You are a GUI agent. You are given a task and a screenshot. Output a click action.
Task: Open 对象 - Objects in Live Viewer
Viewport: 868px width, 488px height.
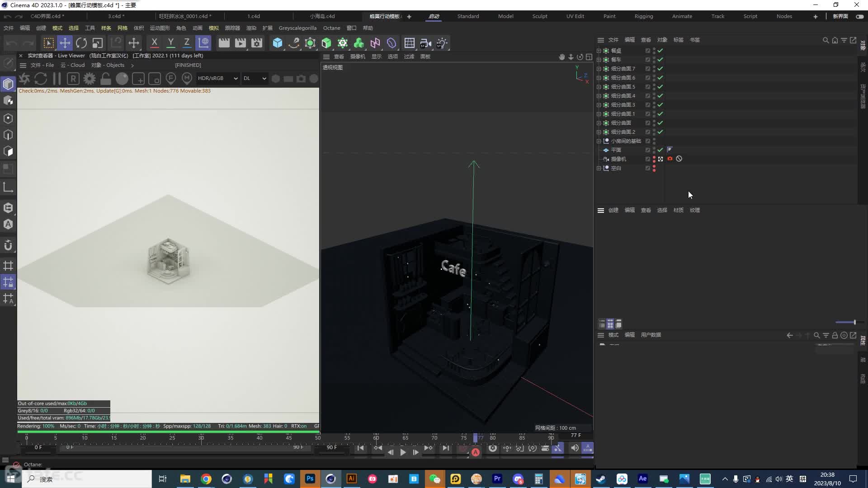108,65
